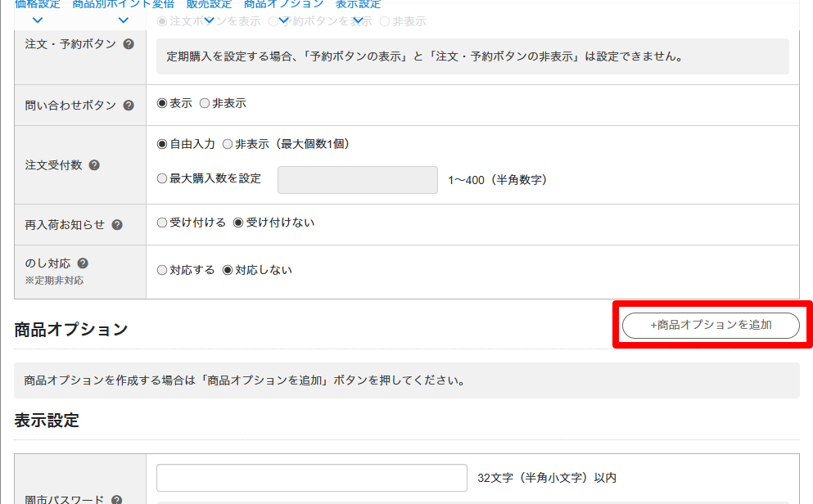Viewport: 813px width, 504px height.
Task: Click the chevron under 表示設定 nav
Action: tap(357, 20)
